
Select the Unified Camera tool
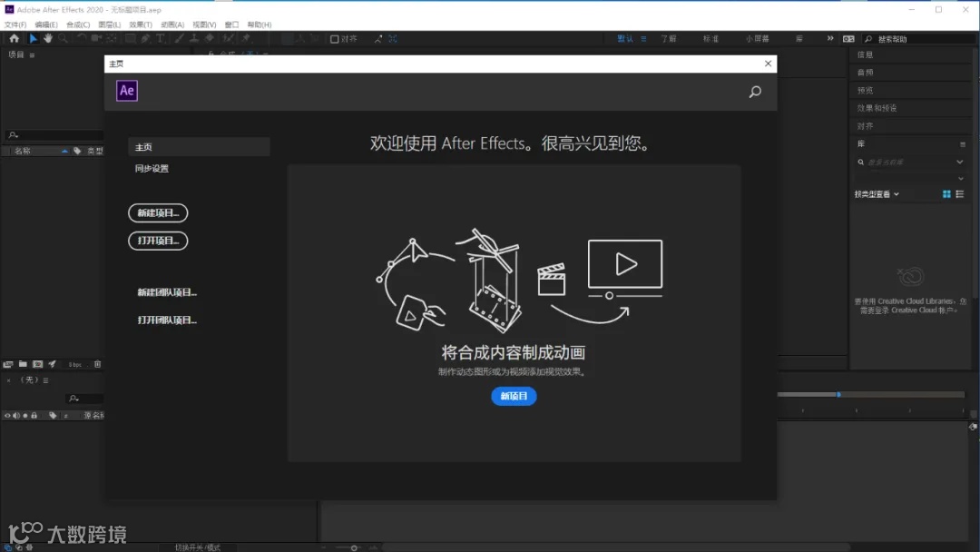pyautogui.click(x=96, y=38)
